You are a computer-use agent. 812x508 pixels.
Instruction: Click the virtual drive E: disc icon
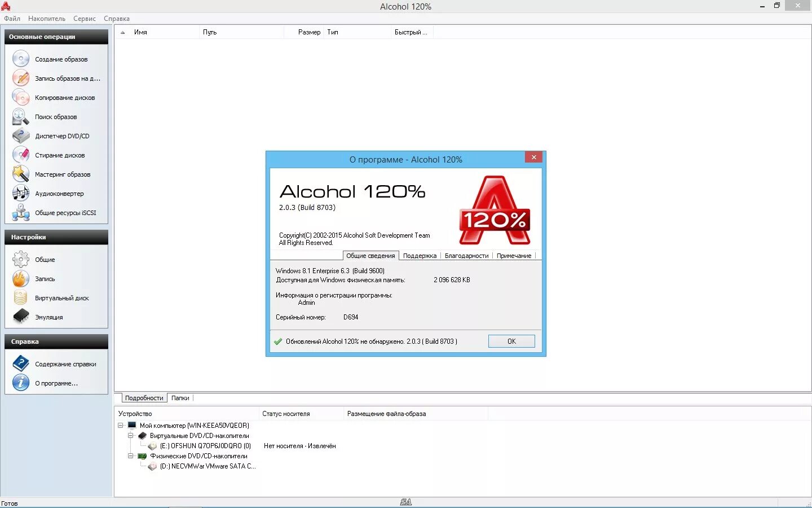coord(152,446)
